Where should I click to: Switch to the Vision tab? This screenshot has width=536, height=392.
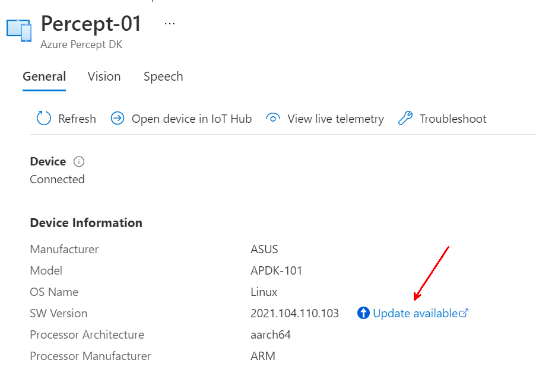point(104,77)
